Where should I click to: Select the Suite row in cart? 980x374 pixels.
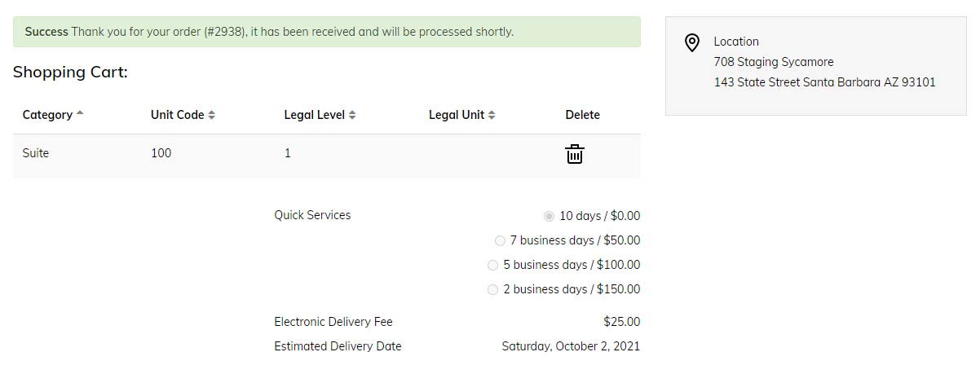pos(326,155)
